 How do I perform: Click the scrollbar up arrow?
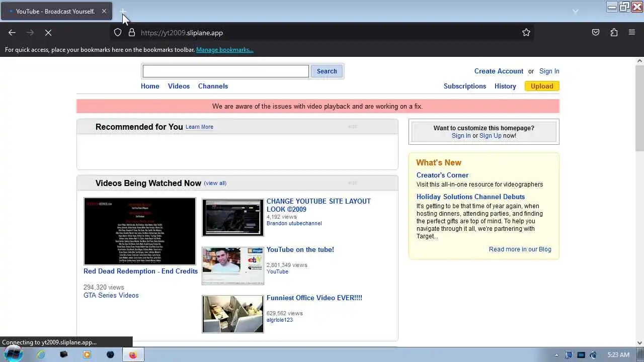pos(639,61)
